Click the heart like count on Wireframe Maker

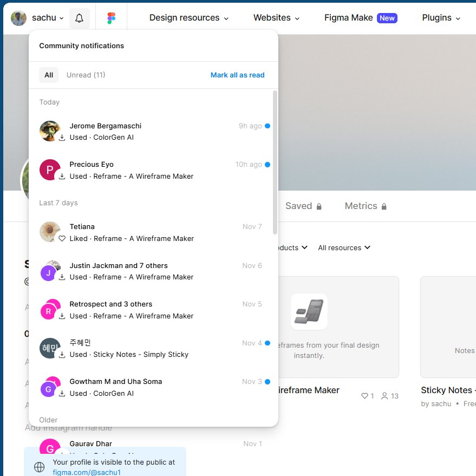(x=367, y=396)
